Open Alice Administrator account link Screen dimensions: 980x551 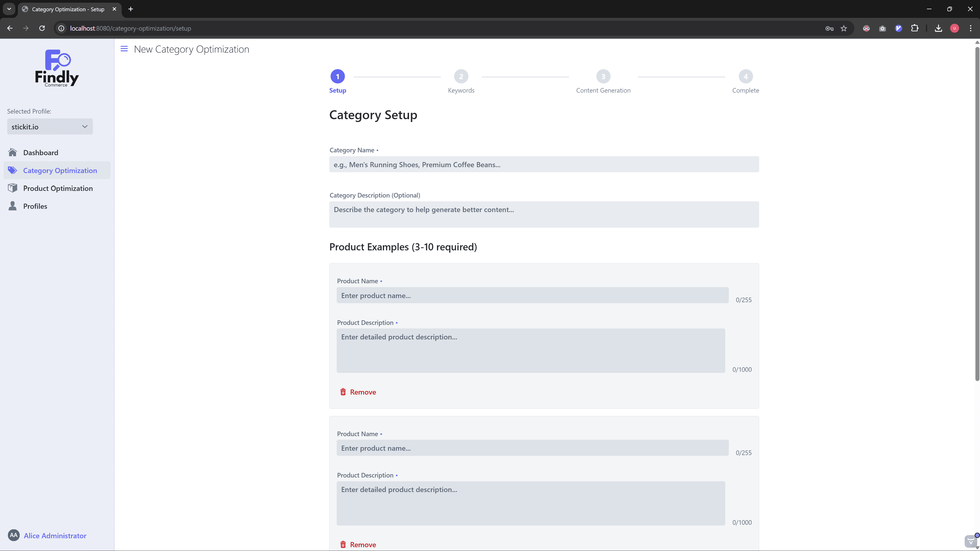pyautogui.click(x=55, y=535)
